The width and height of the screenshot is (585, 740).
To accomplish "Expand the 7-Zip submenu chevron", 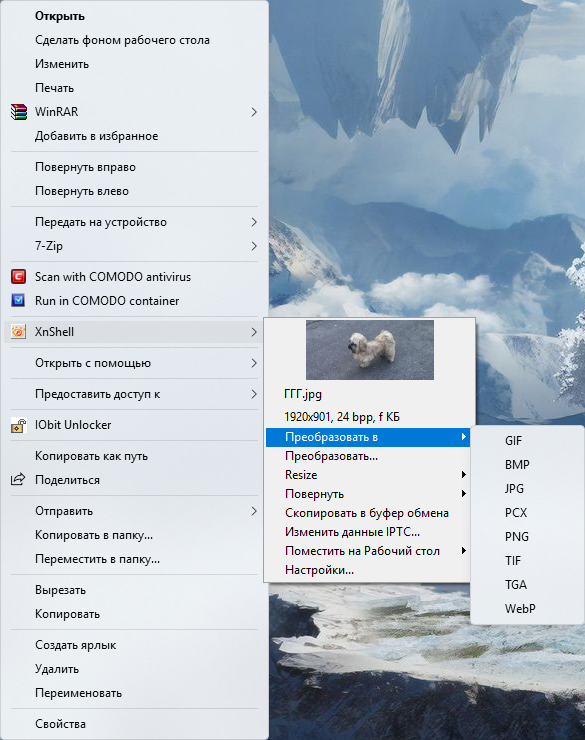I will click(x=254, y=246).
